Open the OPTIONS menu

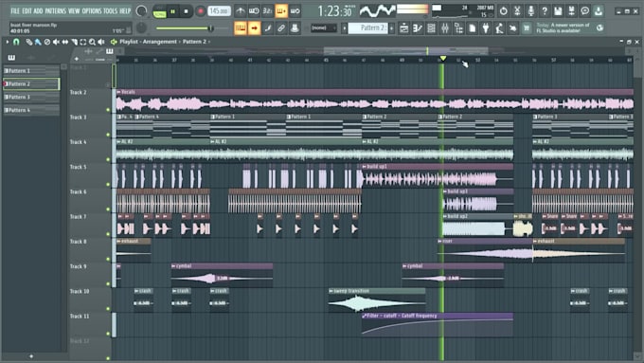click(x=92, y=11)
